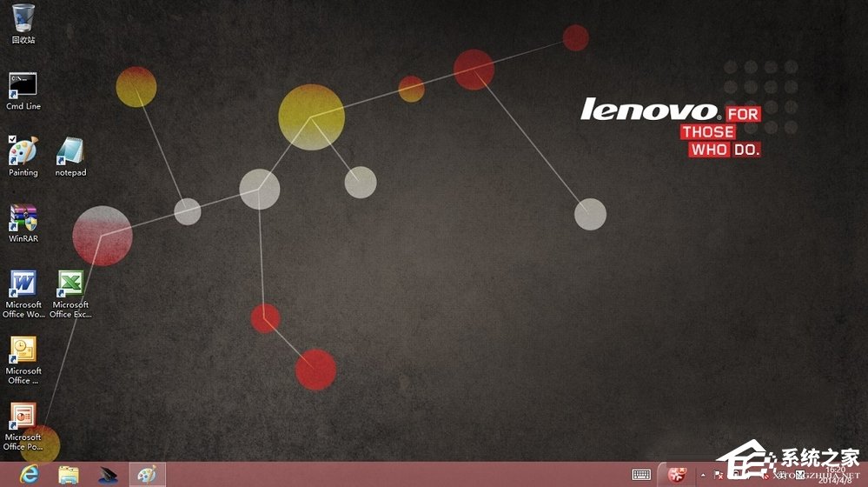Click the flag icon with red X
Screen dimensions: 868x487
(719, 475)
